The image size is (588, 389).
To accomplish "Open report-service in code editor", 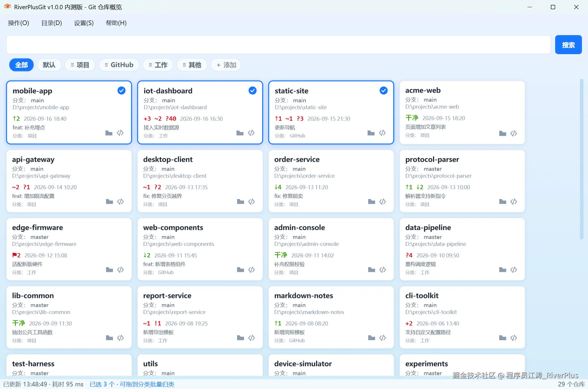I will [x=252, y=338].
